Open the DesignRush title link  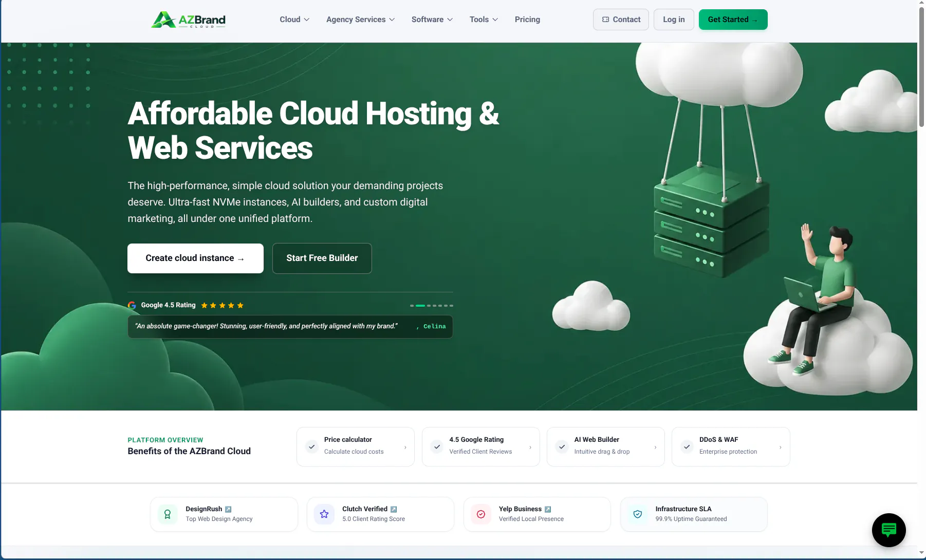click(204, 509)
